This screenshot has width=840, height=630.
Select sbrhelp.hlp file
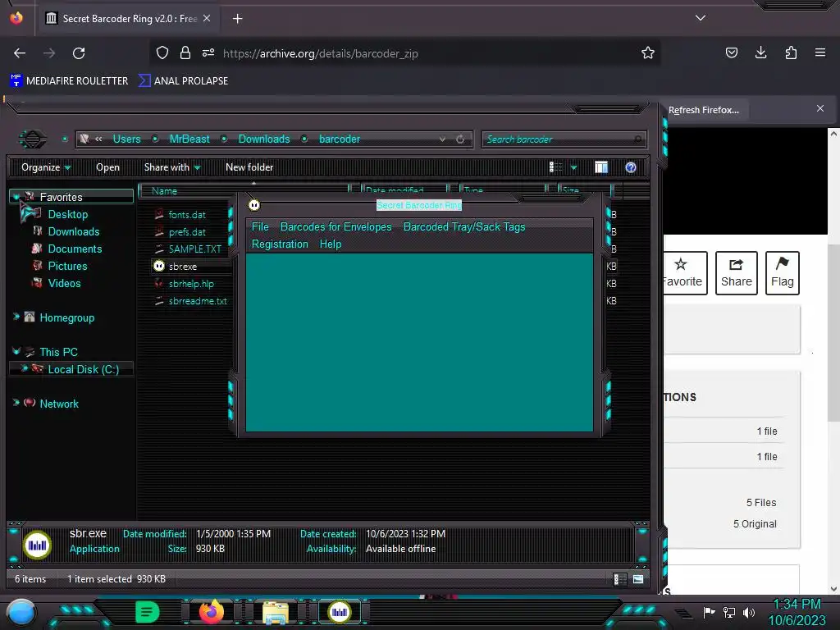point(190,283)
